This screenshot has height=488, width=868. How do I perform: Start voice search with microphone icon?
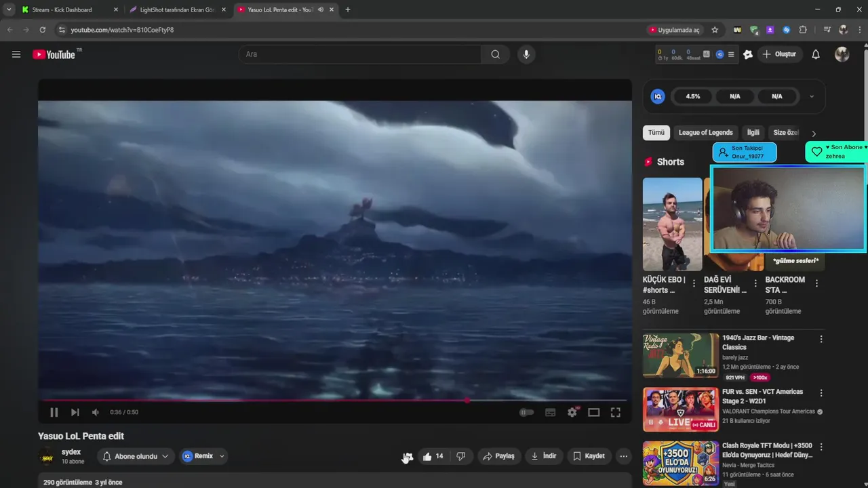tap(526, 54)
